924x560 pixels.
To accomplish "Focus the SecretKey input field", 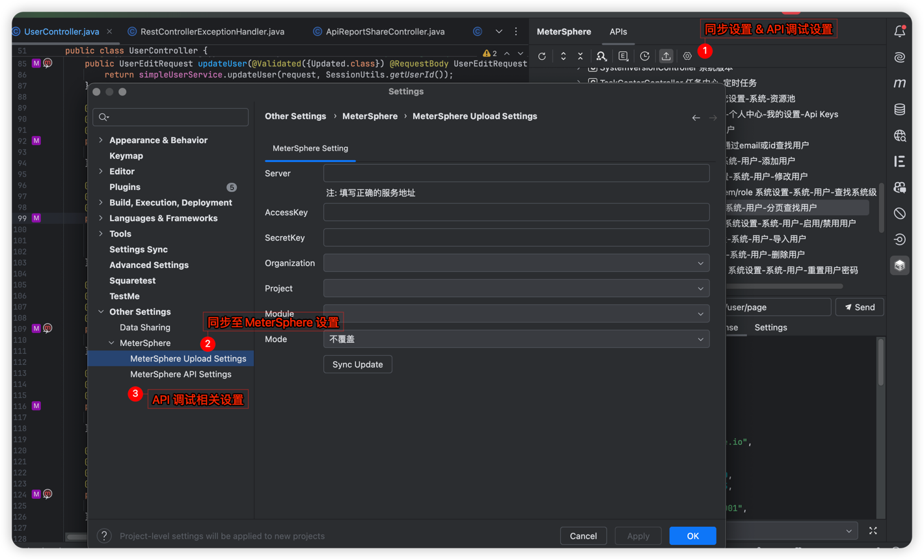I will tap(517, 237).
